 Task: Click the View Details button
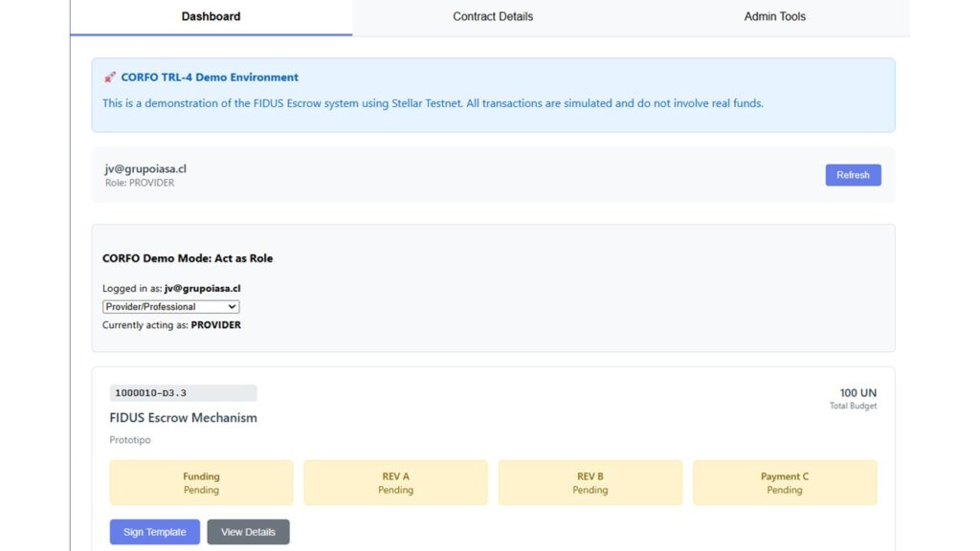click(248, 532)
